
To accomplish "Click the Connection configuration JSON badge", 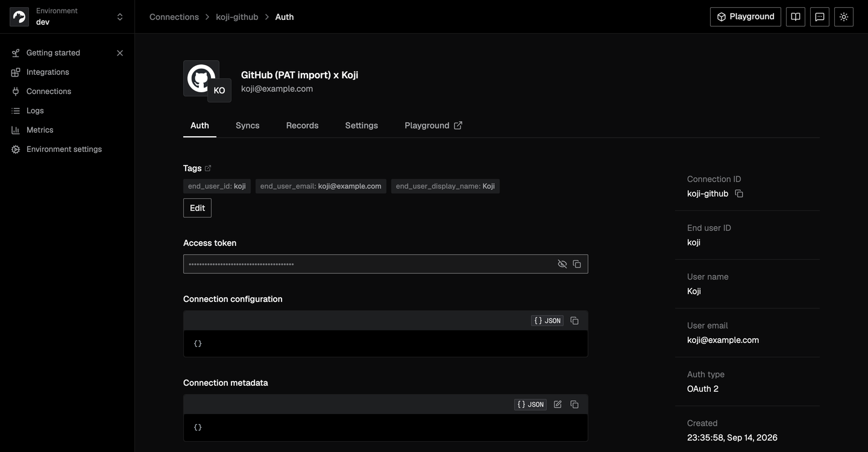I will (547, 321).
